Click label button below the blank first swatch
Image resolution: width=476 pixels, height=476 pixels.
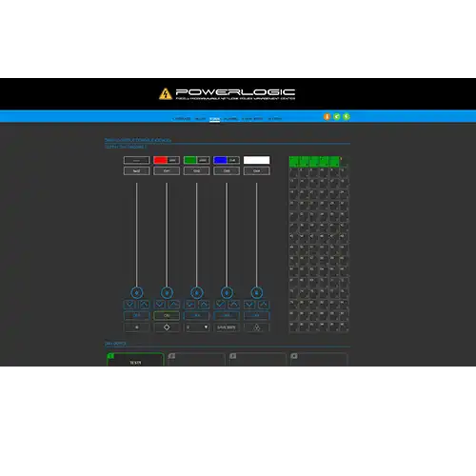pyautogui.click(x=137, y=171)
